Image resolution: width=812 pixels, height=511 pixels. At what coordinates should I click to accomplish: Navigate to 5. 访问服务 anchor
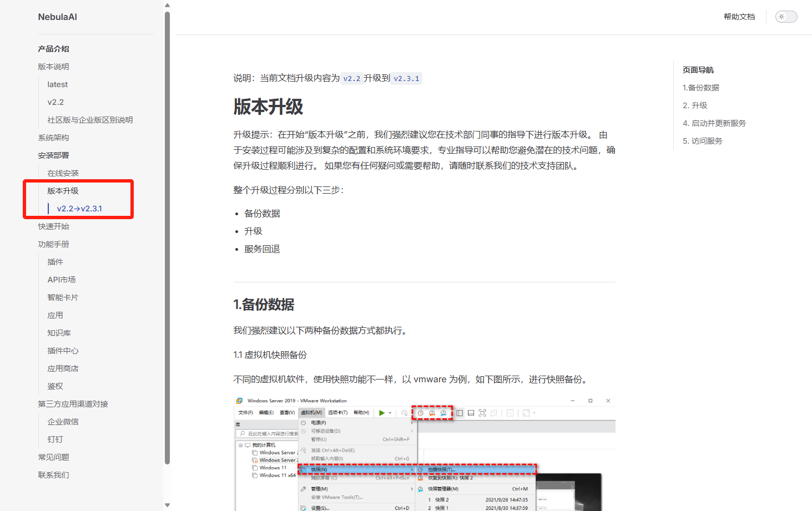tap(702, 141)
